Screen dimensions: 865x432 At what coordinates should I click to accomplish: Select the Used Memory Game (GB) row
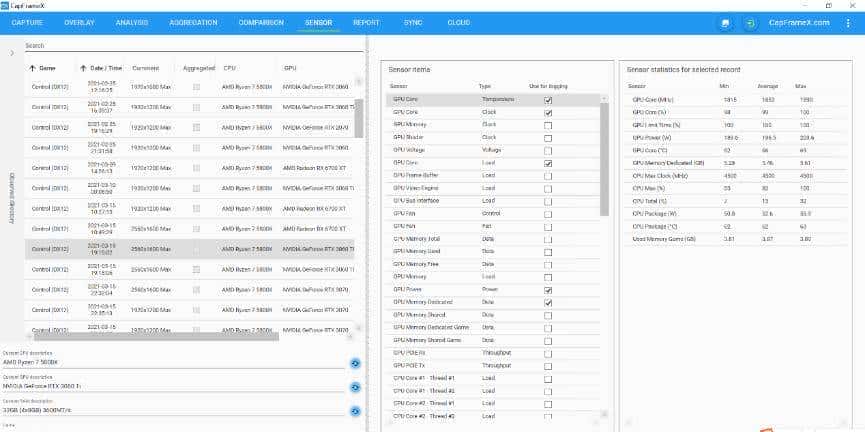click(x=735, y=239)
